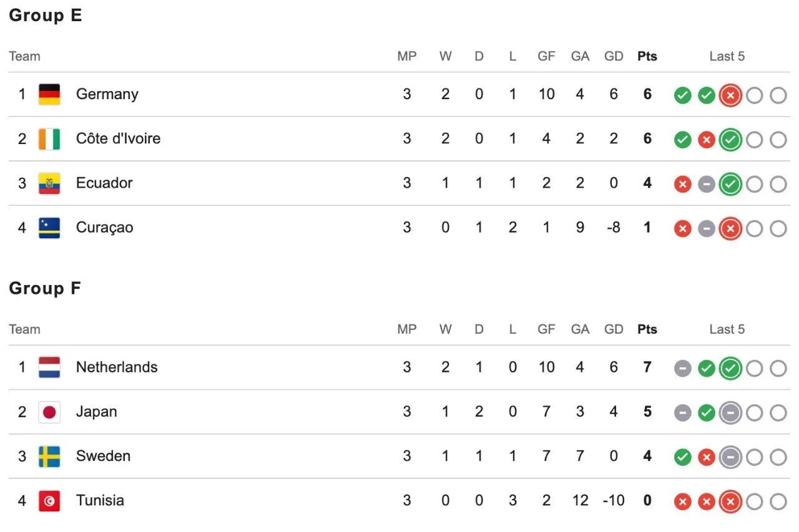Image resolution: width=799 pixels, height=532 pixels.
Task: Click Japan's highlighted latest draw icon
Action: pos(730,413)
